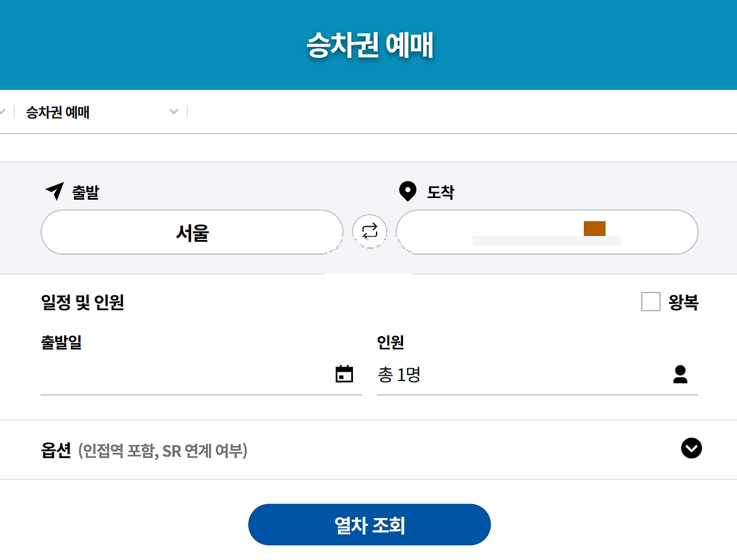Click the 출발일 departure date field

201,375
